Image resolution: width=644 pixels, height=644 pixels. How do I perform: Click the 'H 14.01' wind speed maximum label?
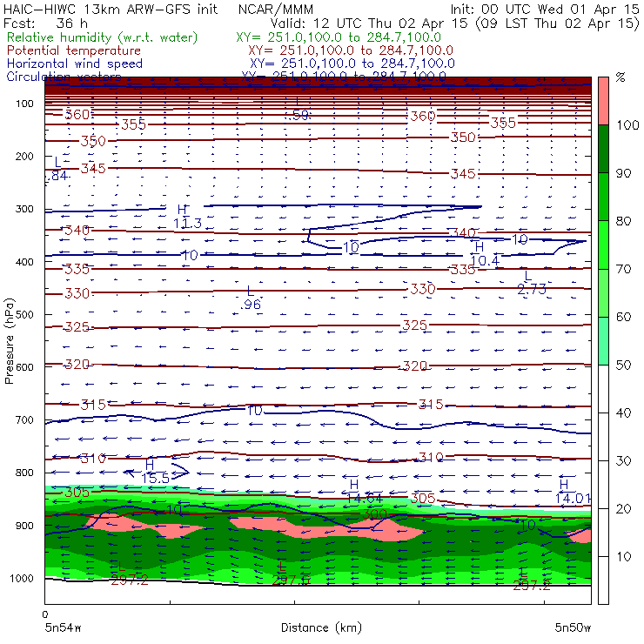tap(573, 492)
